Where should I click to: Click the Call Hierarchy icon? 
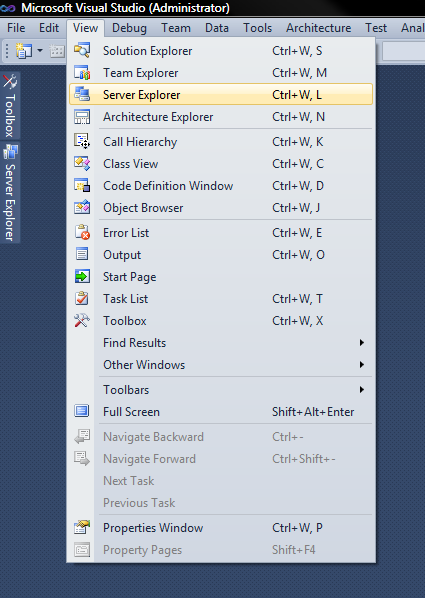click(x=82, y=141)
